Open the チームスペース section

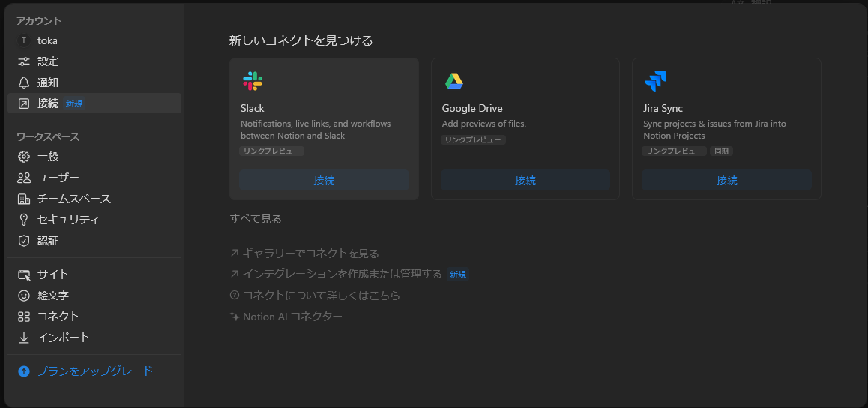click(94, 199)
